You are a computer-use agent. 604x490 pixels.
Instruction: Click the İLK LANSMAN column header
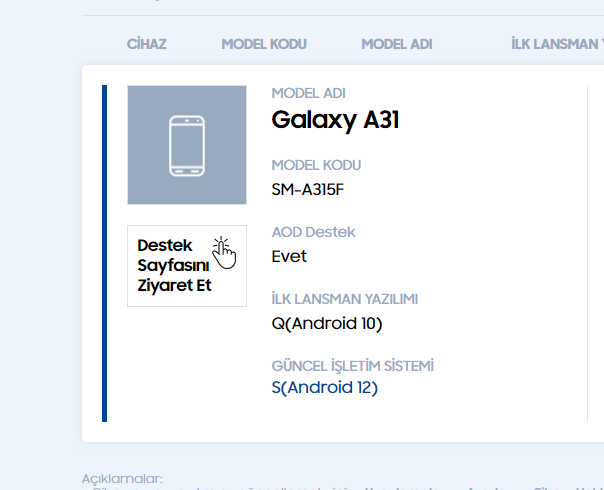557,44
